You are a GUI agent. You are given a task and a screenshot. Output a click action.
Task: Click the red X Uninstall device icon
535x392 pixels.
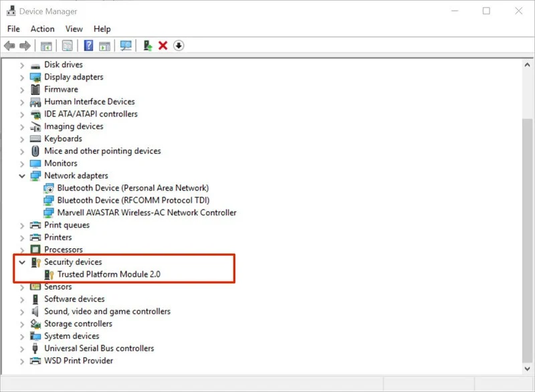coord(163,46)
